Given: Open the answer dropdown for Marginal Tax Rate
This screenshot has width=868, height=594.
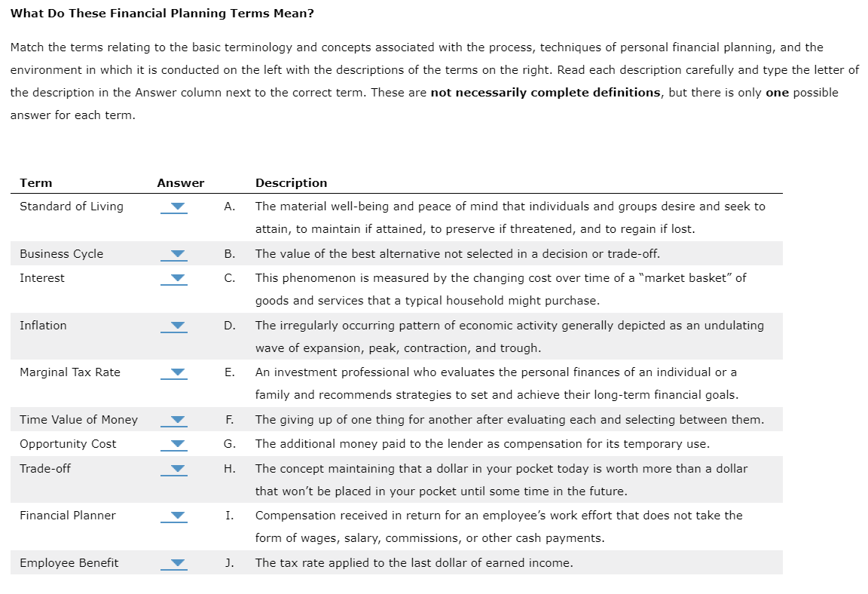Looking at the screenshot, I should [174, 372].
